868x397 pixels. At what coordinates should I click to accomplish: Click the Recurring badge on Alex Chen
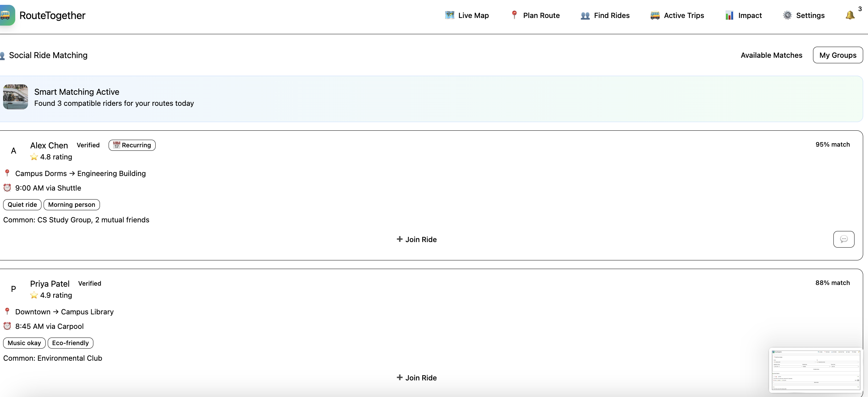(132, 145)
